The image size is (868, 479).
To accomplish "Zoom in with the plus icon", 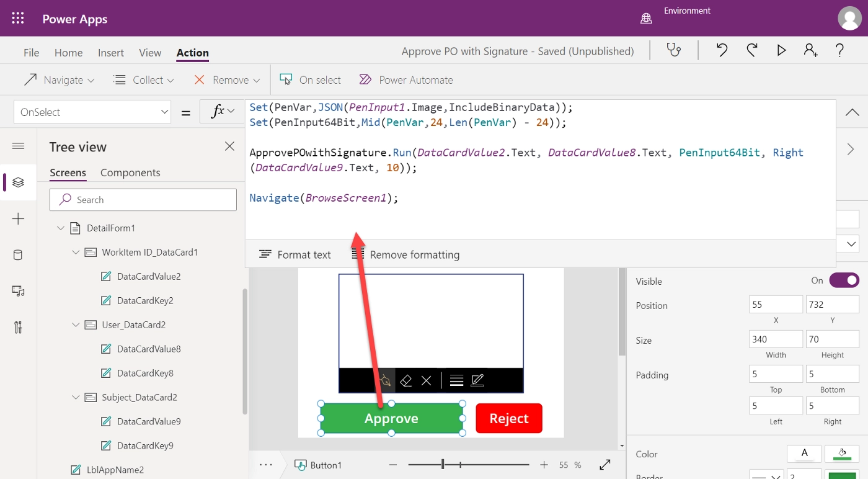I will [x=544, y=465].
